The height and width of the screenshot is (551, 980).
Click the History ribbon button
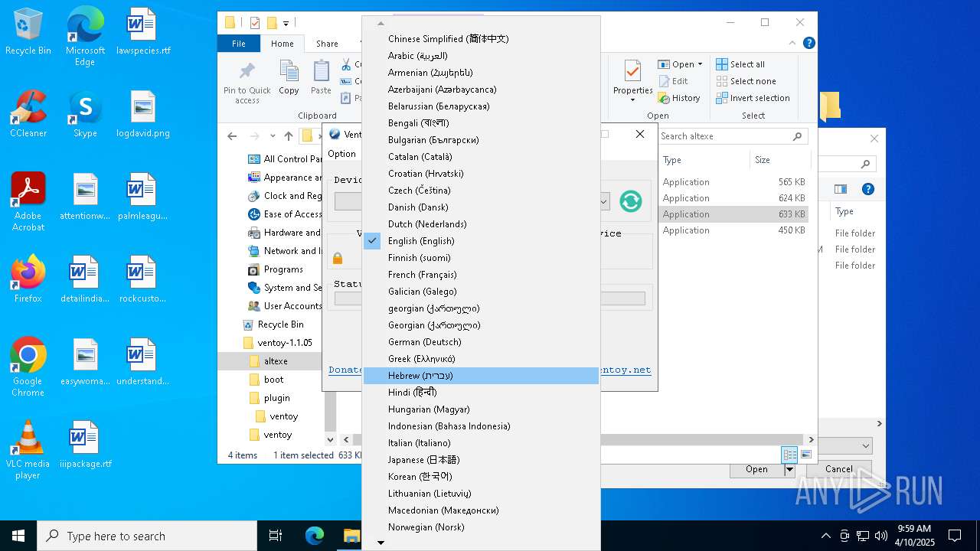pos(679,98)
